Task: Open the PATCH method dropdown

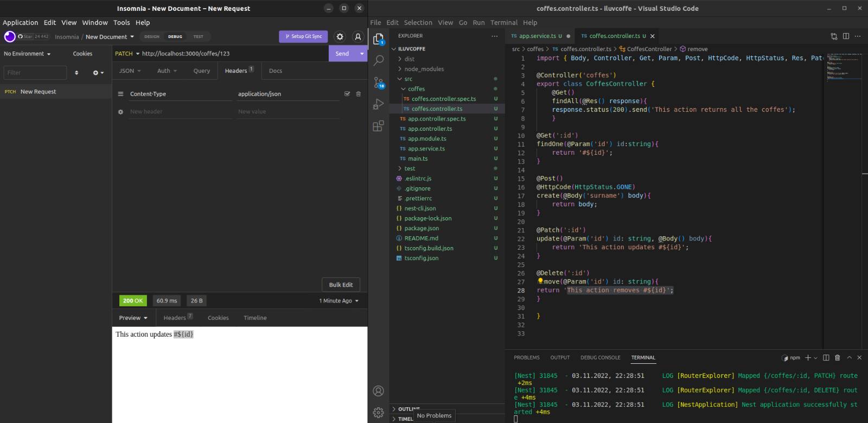Action: tap(127, 54)
